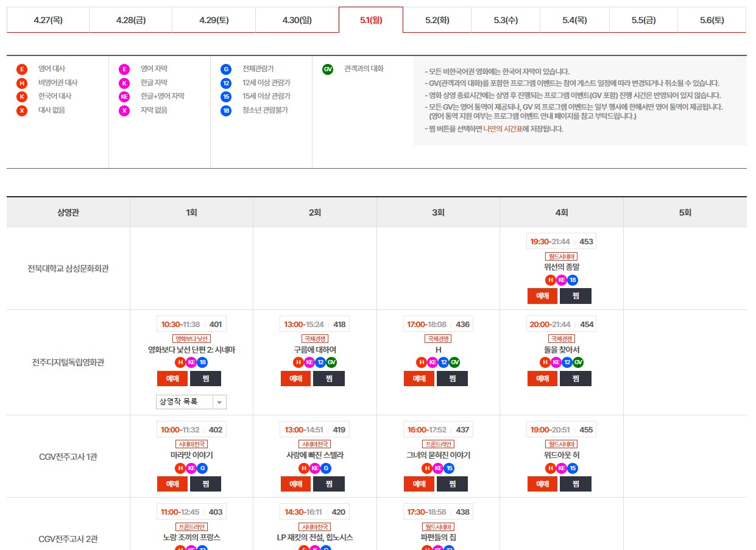Viewport: 756px width, 550px height.
Task: Click 찜 for 구름에 대하여
Action: point(329,378)
